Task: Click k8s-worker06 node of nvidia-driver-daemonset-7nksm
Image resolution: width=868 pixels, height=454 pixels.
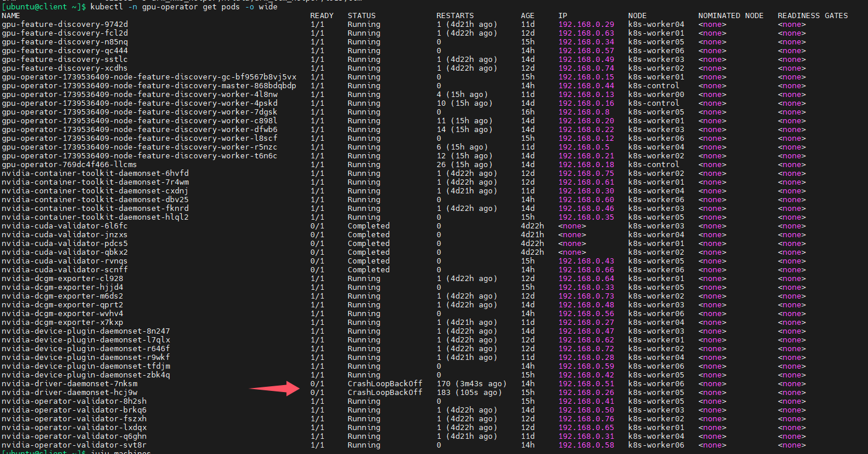Action: [x=656, y=383]
